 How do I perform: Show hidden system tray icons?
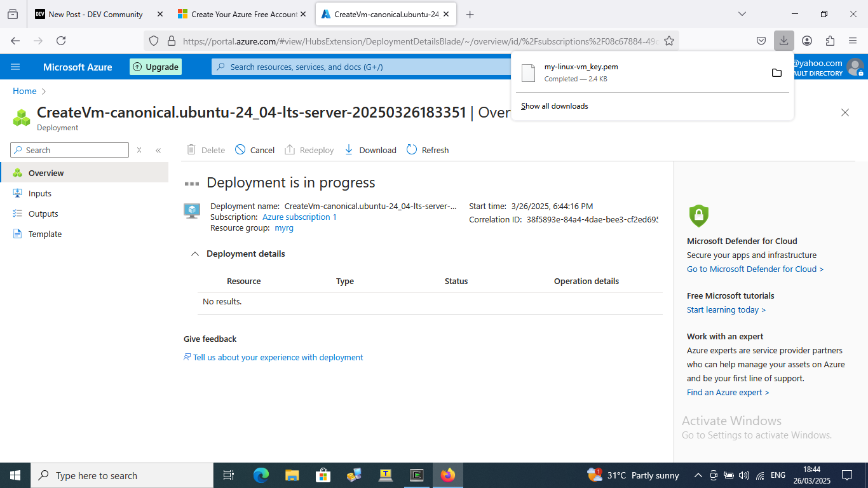click(698, 475)
